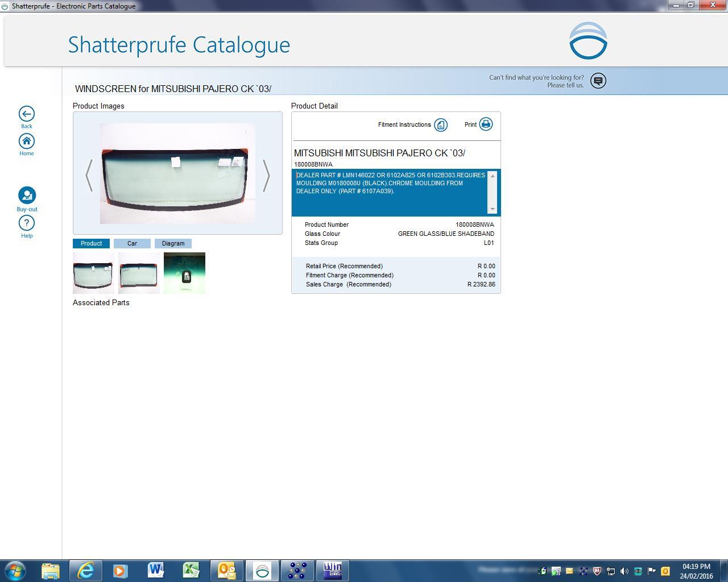Click the Back arrow icon
The width and height of the screenshot is (728, 582).
pyautogui.click(x=26, y=114)
